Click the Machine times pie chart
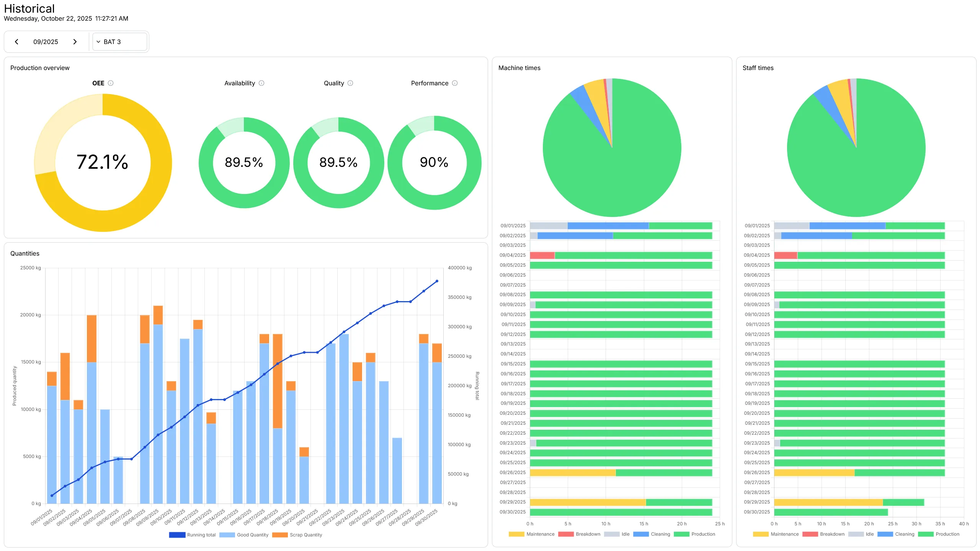The width and height of the screenshot is (980, 551). click(611, 147)
